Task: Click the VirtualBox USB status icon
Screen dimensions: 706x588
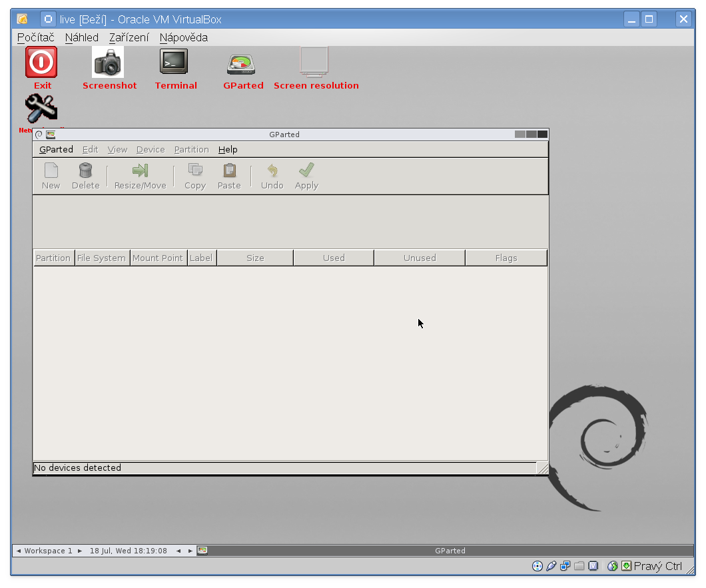Action: [x=551, y=566]
